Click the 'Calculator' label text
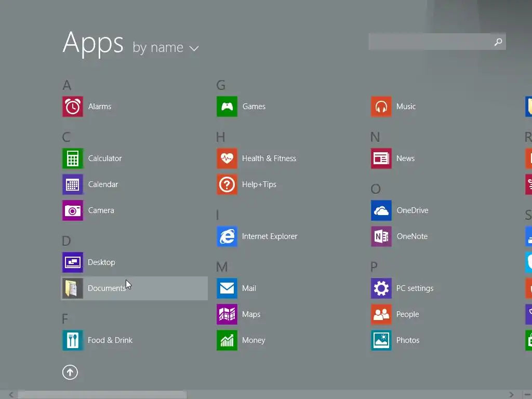The height and width of the screenshot is (399, 532). tap(105, 158)
